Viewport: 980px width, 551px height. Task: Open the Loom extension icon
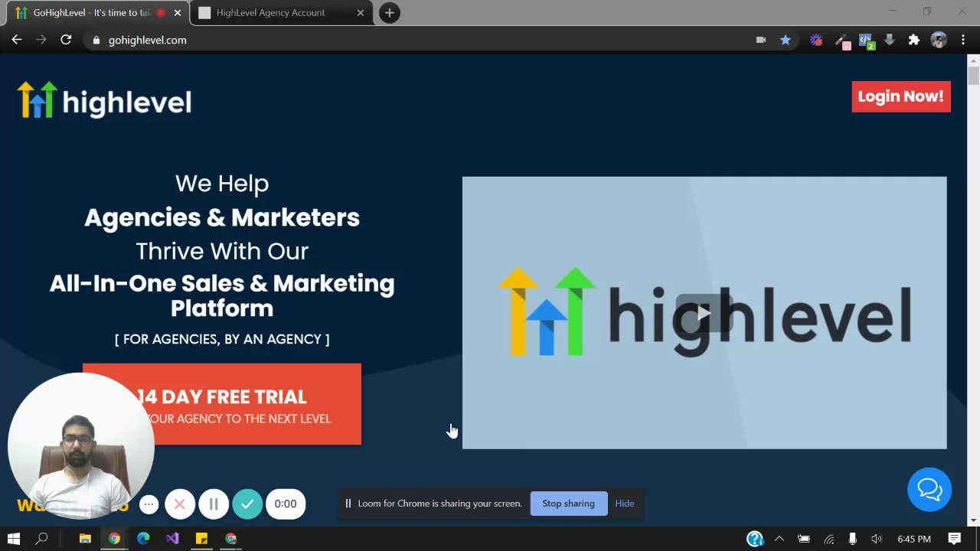coord(816,40)
